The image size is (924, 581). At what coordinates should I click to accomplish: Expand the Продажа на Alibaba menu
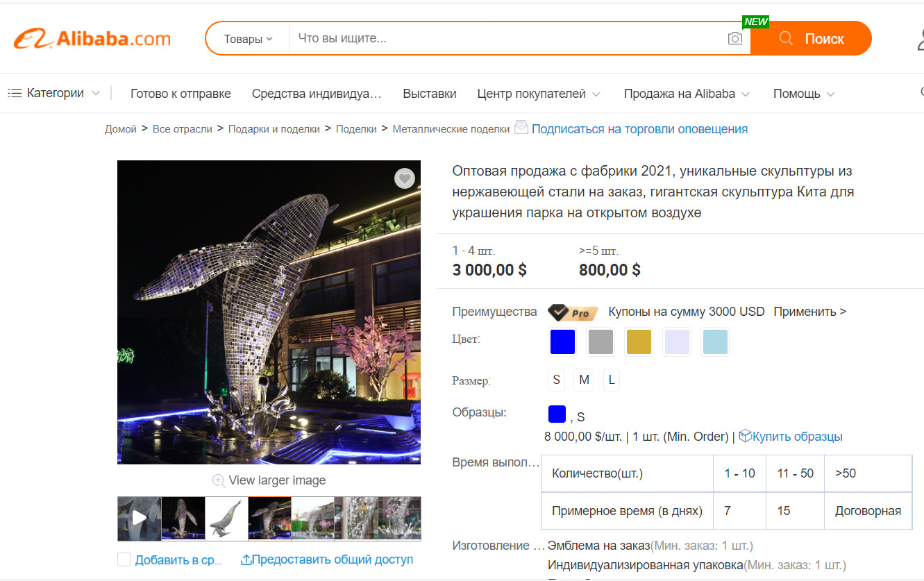tap(687, 94)
